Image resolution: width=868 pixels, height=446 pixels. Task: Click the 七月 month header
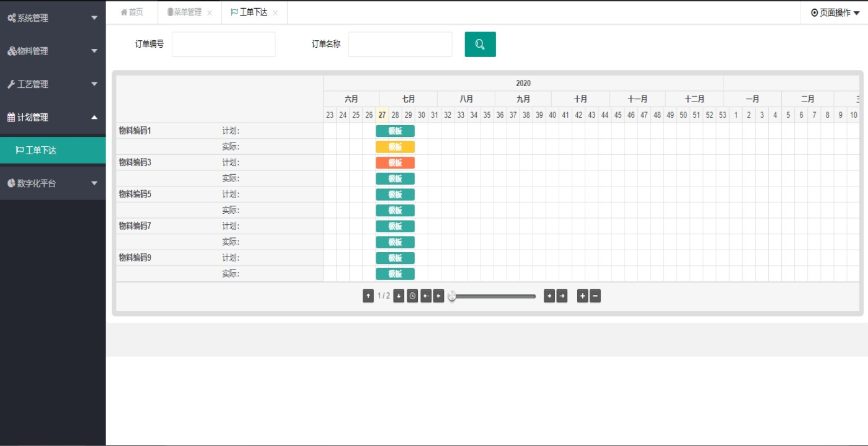coord(409,99)
